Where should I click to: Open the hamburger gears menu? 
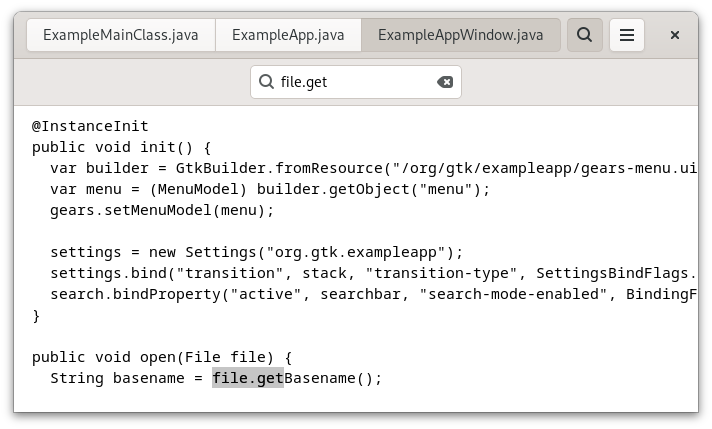(x=627, y=35)
